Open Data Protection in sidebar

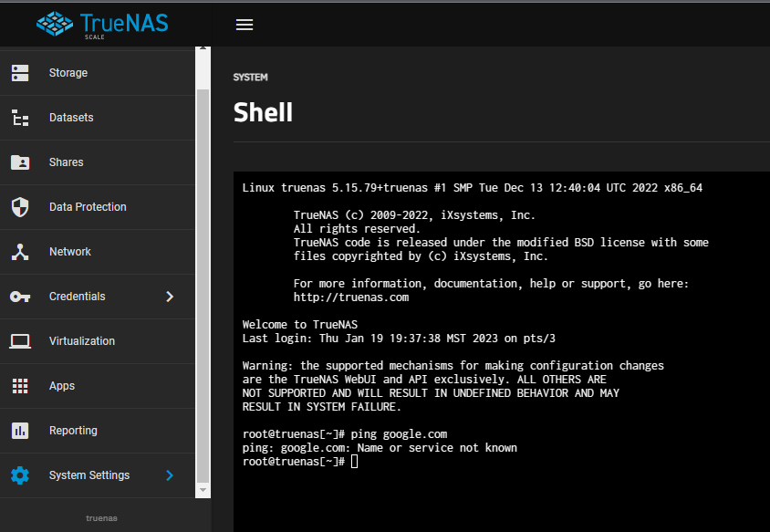point(88,207)
